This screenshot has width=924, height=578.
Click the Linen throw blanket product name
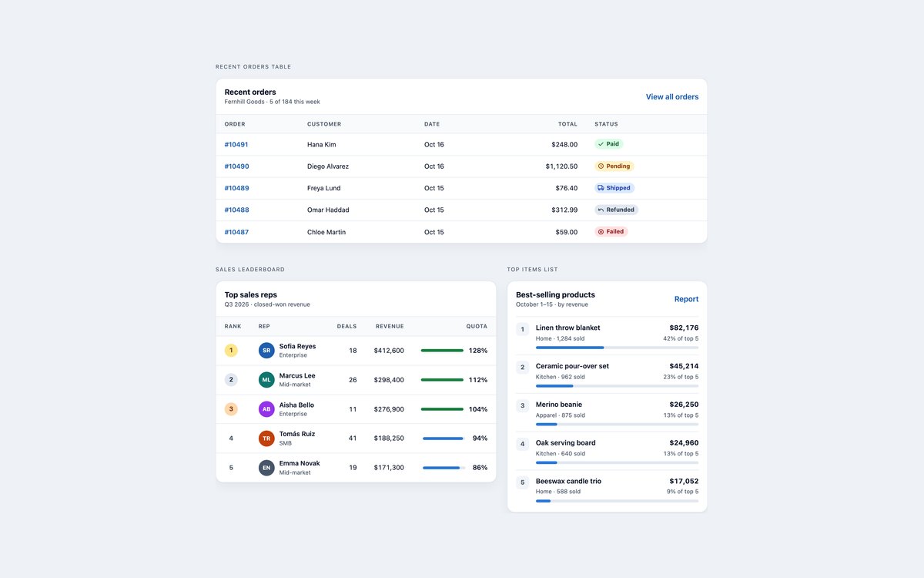[568, 328]
